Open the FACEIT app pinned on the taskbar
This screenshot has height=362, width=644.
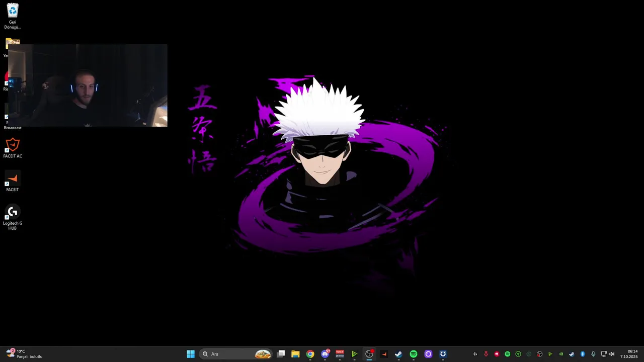click(384, 354)
